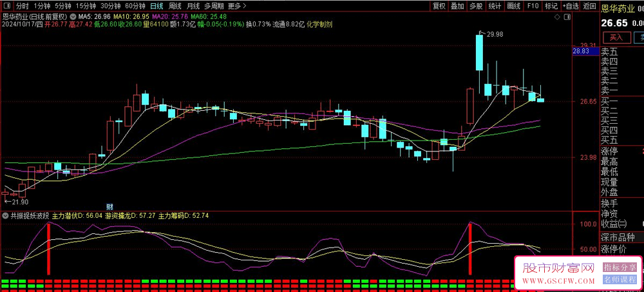Click the 主力筹码D: 52.74 label
The width and height of the screenshot is (644, 292).
point(183,215)
